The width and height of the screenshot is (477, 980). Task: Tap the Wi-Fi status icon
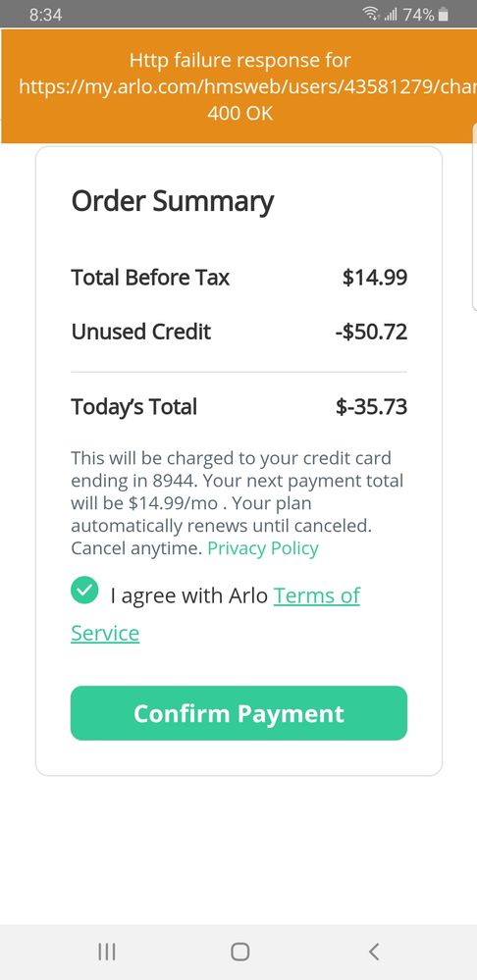[371, 14]
